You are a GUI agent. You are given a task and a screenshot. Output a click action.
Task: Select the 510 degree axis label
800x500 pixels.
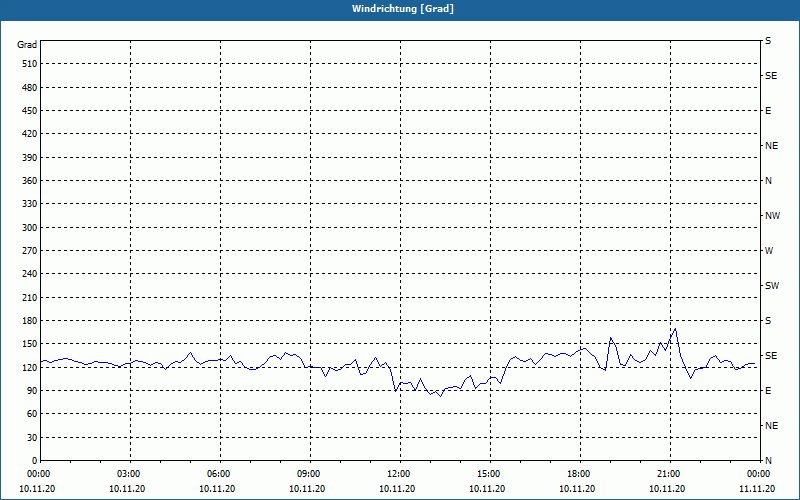coord(30,64)
